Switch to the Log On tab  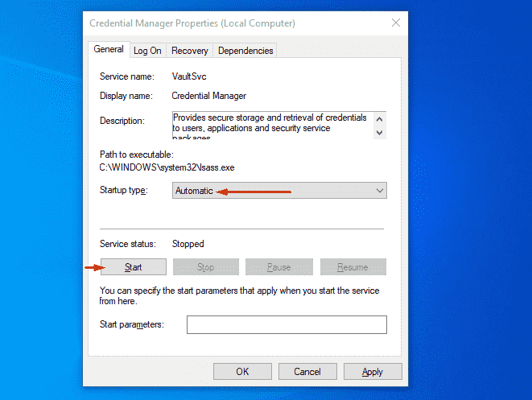coord(147,51)
